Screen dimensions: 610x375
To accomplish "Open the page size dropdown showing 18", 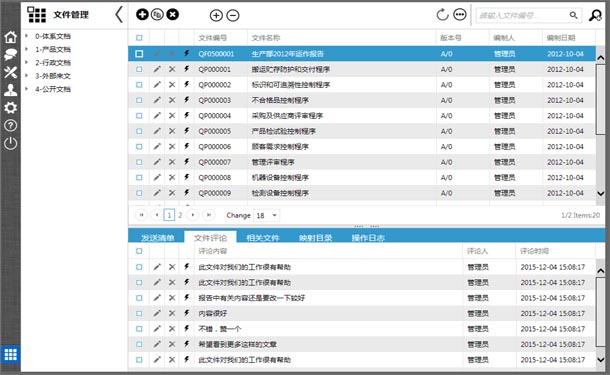I will coord(267,215).
